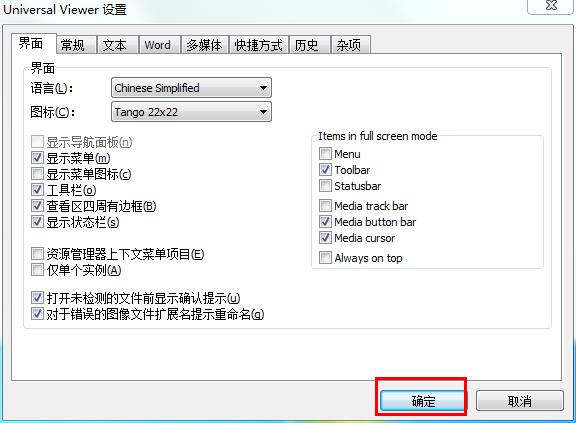This screenshot has width=576, height=423.
Task: Go to the 快捷方式 tab
Action: [259, 45]
